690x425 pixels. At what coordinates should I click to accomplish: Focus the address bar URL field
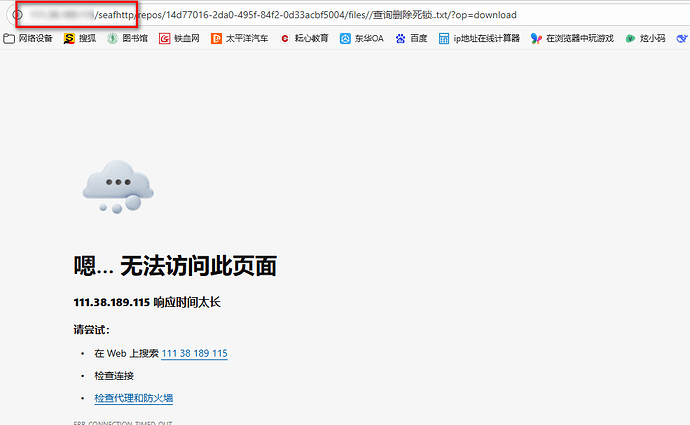click(x=350, y=15)
